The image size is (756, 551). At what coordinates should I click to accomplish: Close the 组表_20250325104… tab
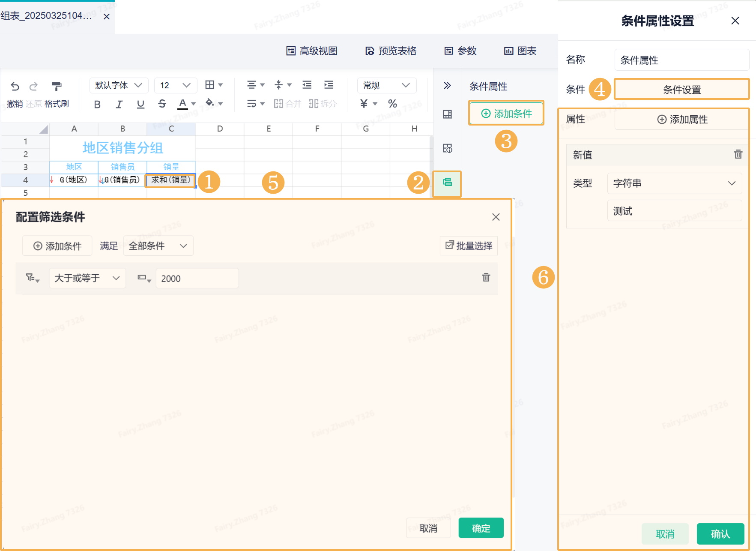pos(107,17)
